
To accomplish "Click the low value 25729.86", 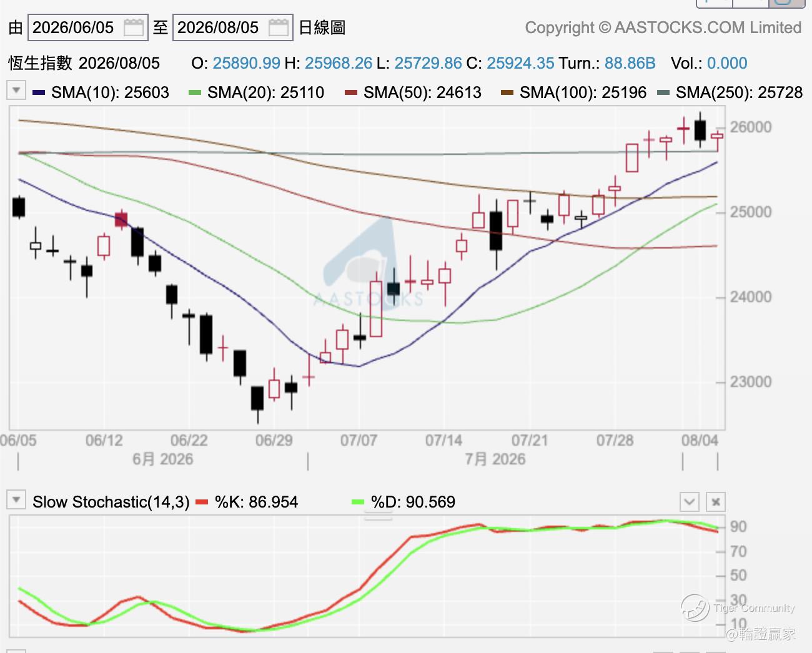I will [428, 63].
